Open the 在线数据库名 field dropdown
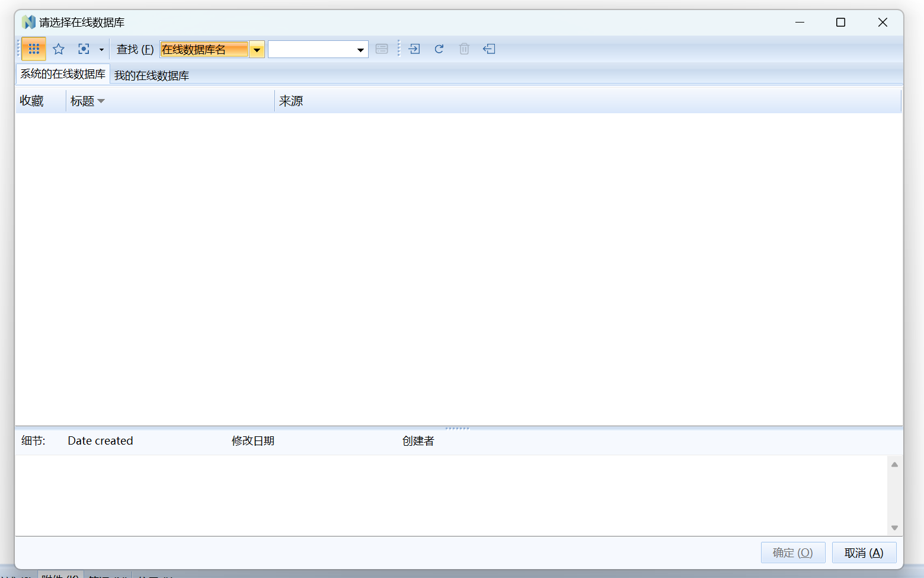Image resolution: width=924 pixels, height=578 pixels. [257, 49]
